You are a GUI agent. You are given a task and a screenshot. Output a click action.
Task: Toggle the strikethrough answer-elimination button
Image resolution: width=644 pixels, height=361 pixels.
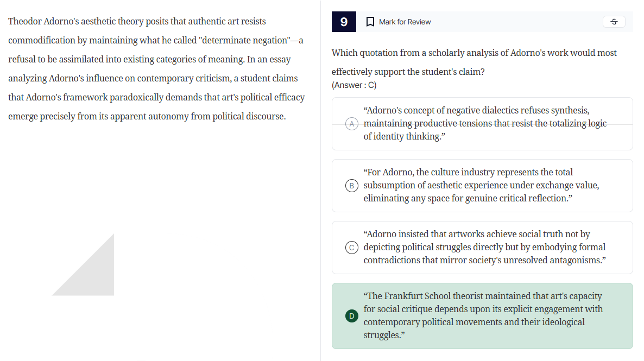pos(614,22)
